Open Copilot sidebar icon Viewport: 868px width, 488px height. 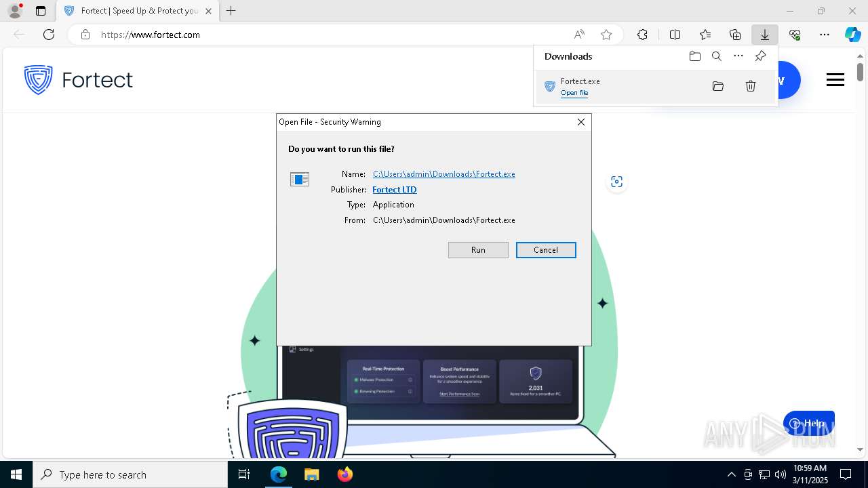coord(852,35)
